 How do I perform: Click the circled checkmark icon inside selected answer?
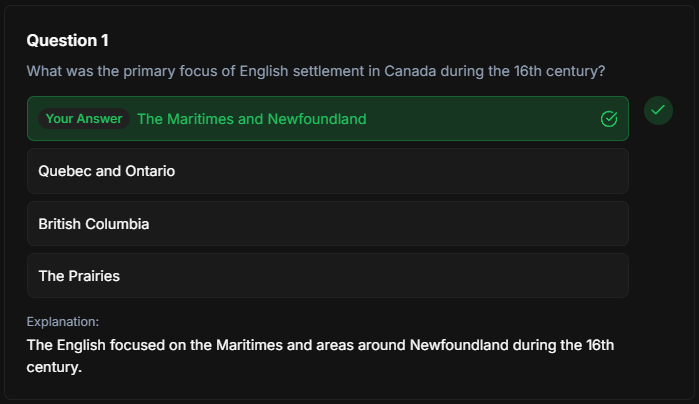(609, 119)
